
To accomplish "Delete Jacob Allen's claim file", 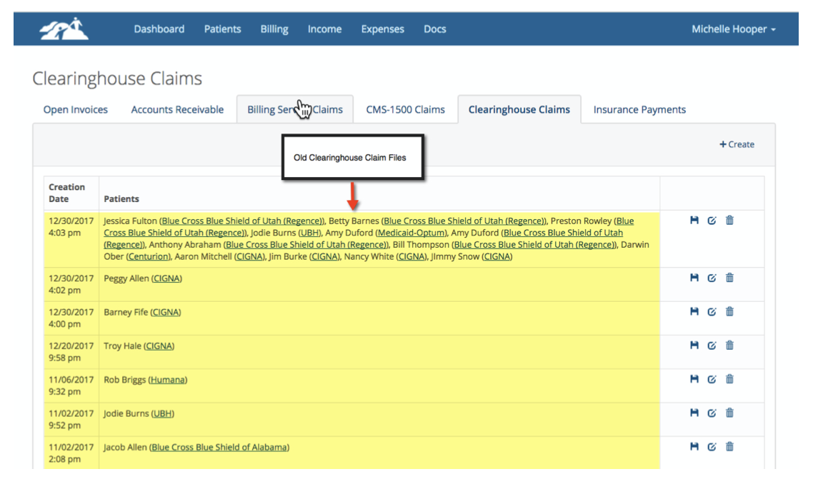I will click(x=729, y=446).
